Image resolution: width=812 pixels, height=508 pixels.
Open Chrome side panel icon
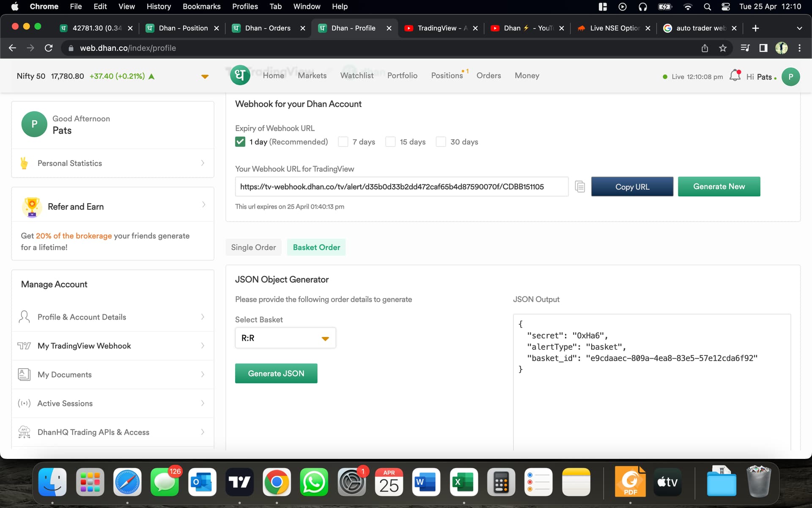[763, 48]
